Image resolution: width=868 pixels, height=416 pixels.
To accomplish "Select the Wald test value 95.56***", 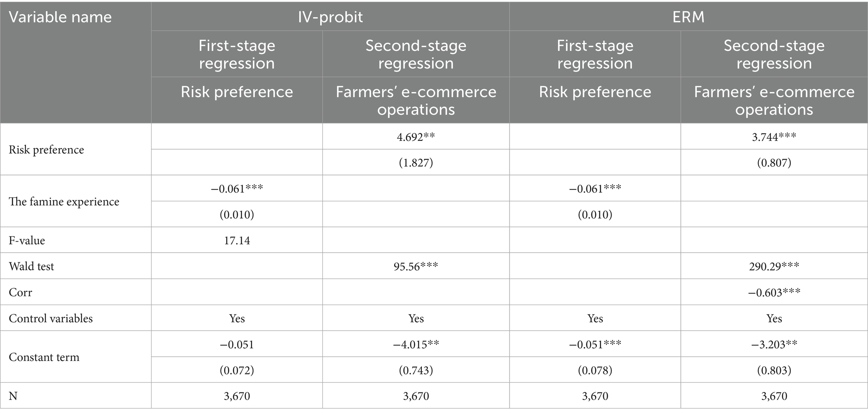I will click(x=416, y=266).
